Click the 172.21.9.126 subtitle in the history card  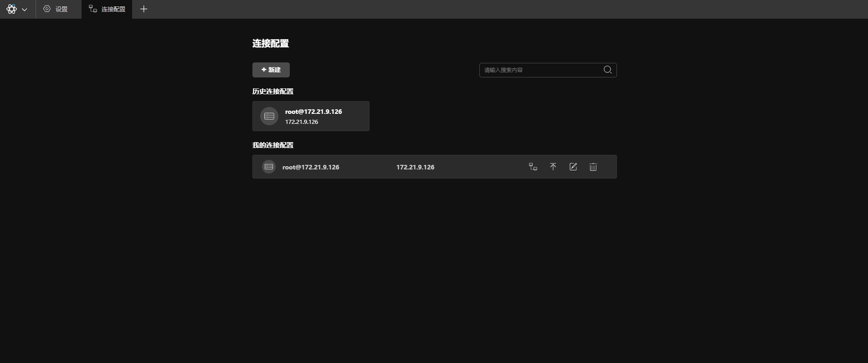302,122
